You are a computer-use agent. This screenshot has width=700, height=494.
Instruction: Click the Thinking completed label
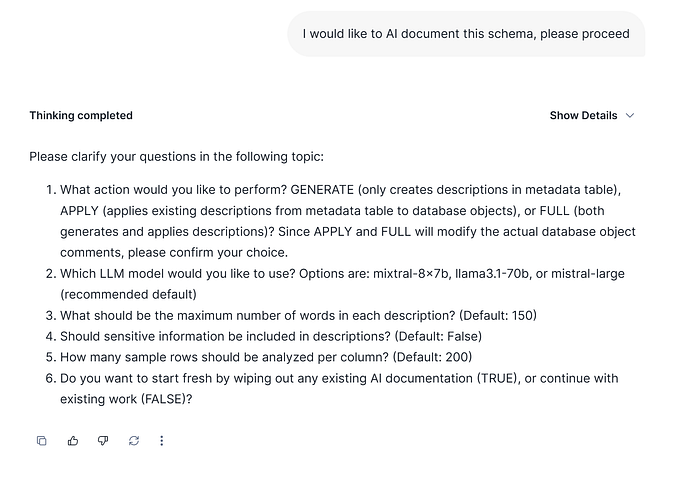[x=81, y=115]
